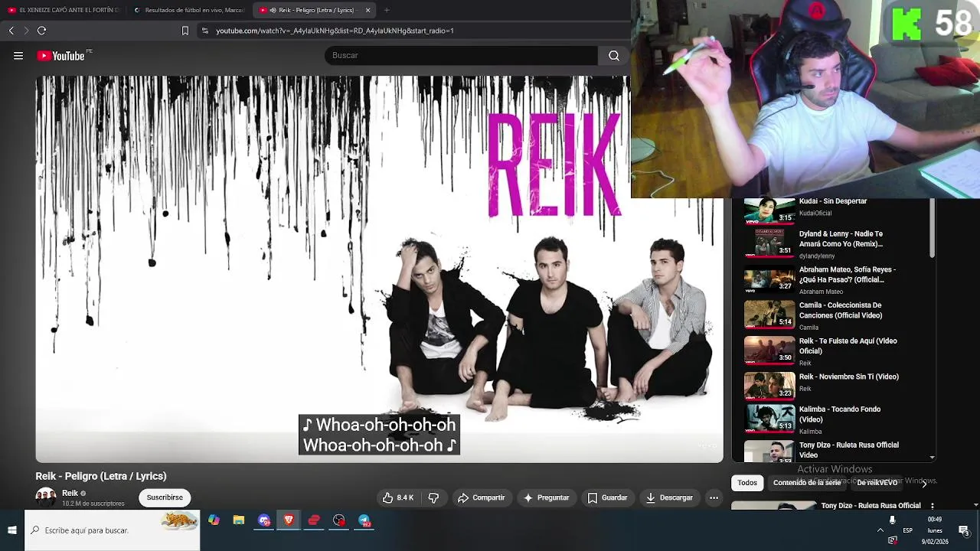Screen dimensions: 980x551
Task: Open Kalimba - Tocando Fondo thumbnail
Action: 769,418
